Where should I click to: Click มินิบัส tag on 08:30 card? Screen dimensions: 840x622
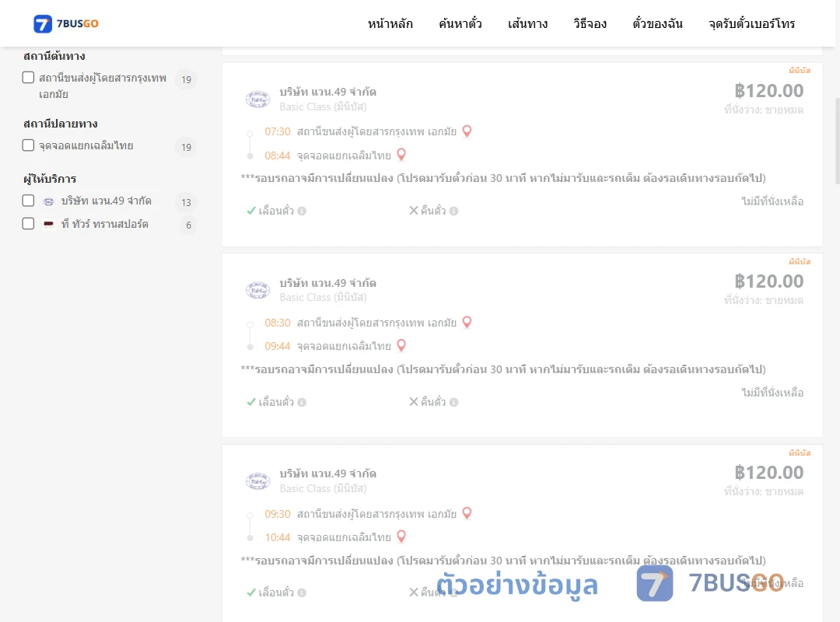[800, 261]
